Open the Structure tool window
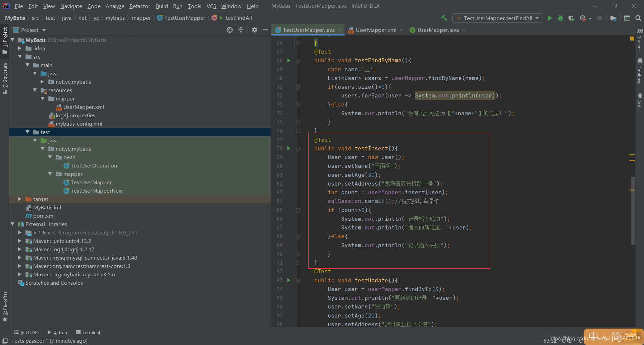 point(5,78)
